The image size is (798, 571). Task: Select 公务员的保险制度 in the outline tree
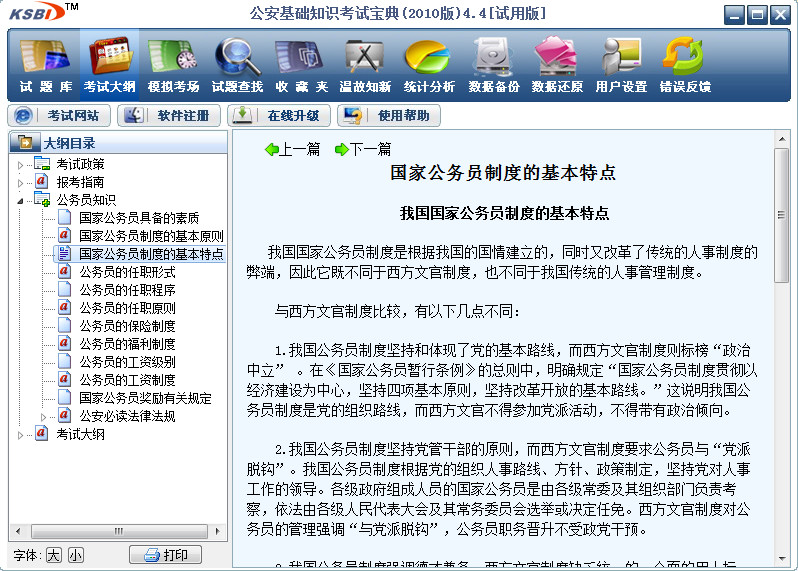point(127,326)
